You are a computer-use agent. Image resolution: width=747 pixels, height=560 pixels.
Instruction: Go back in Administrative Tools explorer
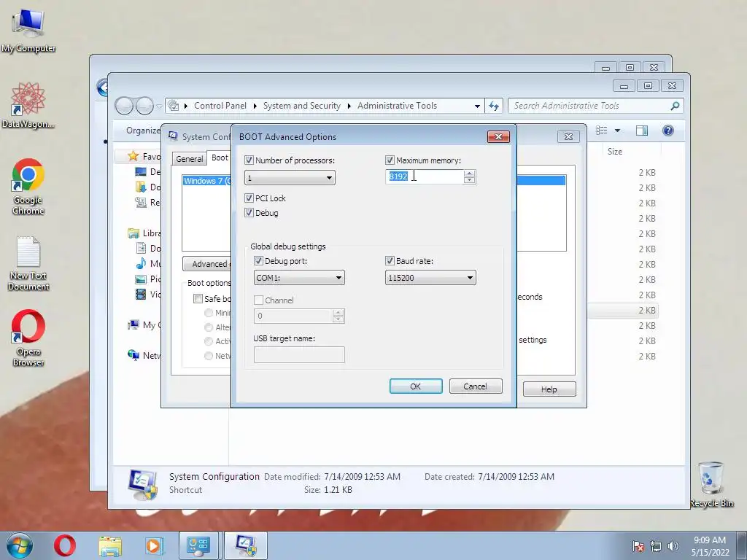coord(123,106)
